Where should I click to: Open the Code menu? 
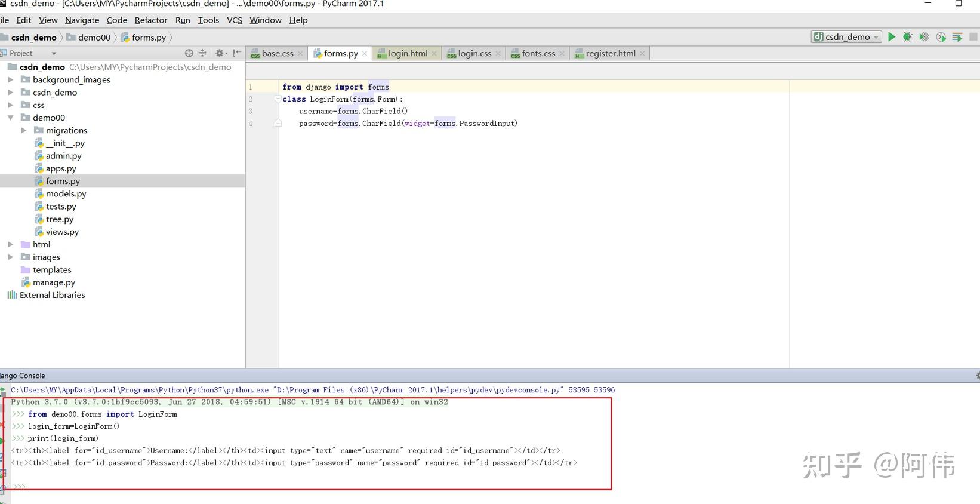click(x=117, y=20)
